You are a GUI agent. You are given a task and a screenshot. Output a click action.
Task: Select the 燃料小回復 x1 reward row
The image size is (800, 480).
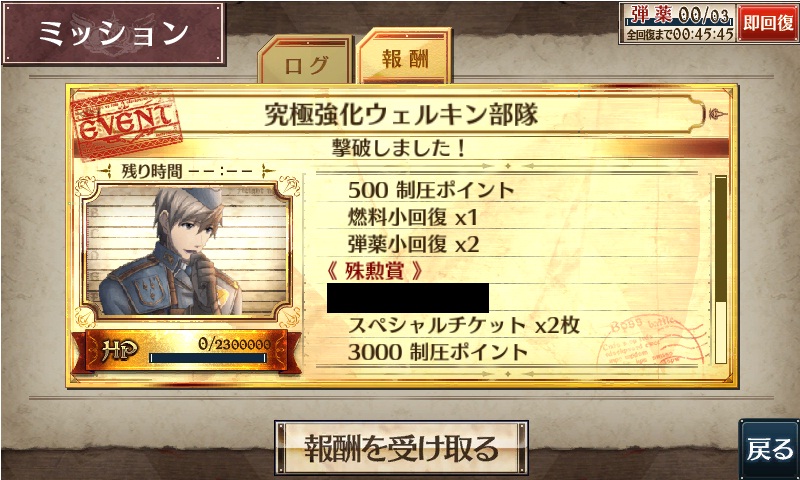point(508,217)
